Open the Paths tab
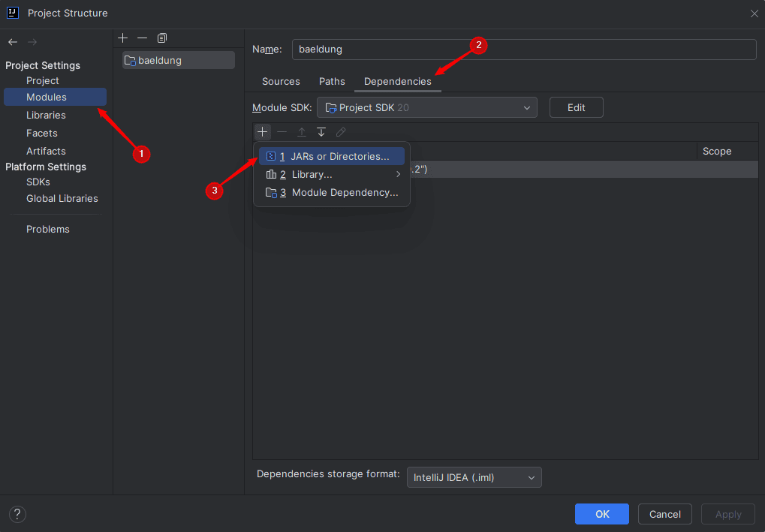This screenshot has width=765, height=532. 332,82
